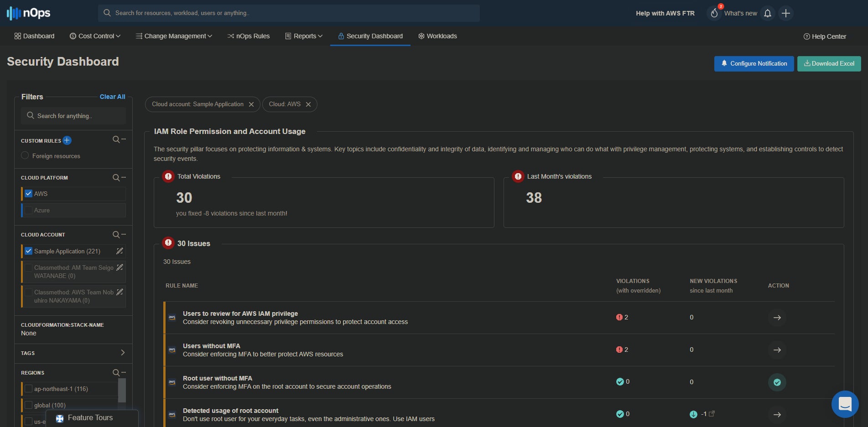Open arrow action for Users without MFA

click(777, 350)
